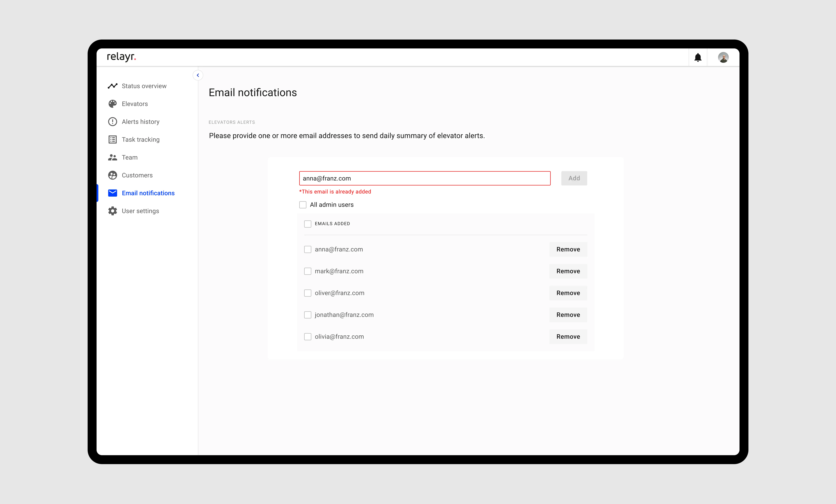Viewport: 836px width, 504px height.
Task: Click the Task tracking list icon
Action: 112,139
